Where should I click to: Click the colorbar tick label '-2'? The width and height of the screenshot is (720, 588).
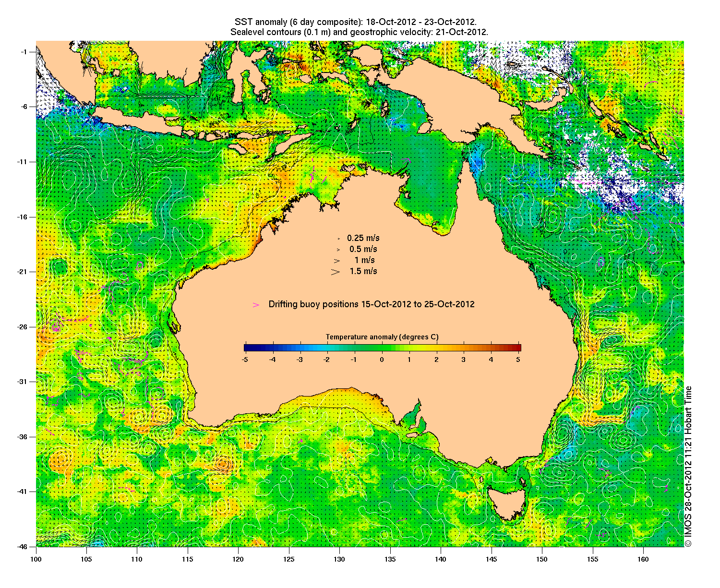327,359
